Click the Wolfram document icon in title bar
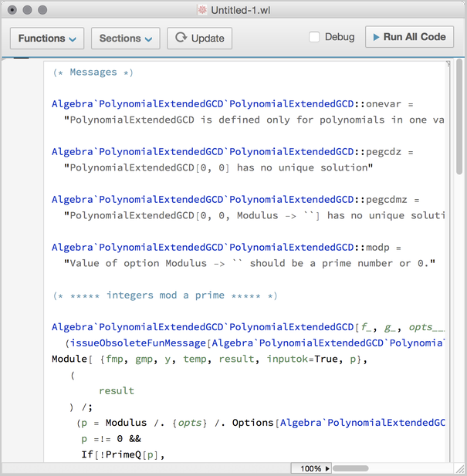This screenshot has height=476, width=467. pos(202,10)
